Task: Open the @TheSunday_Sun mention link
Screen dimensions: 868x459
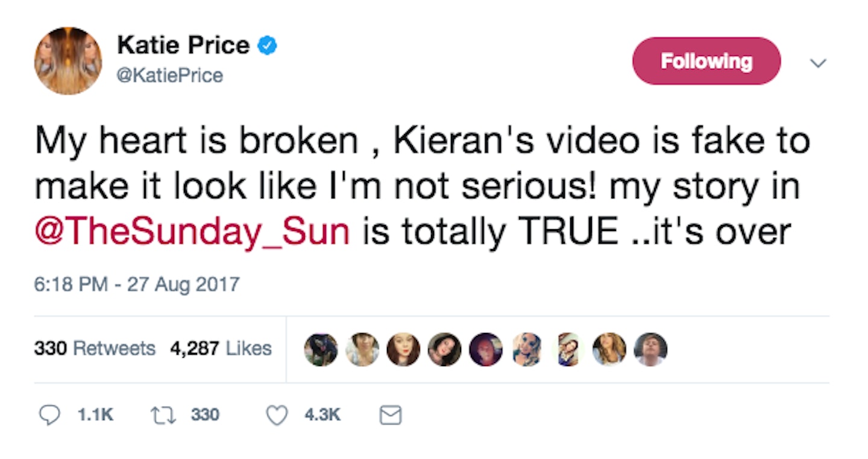Action: [x=192, y=232]
